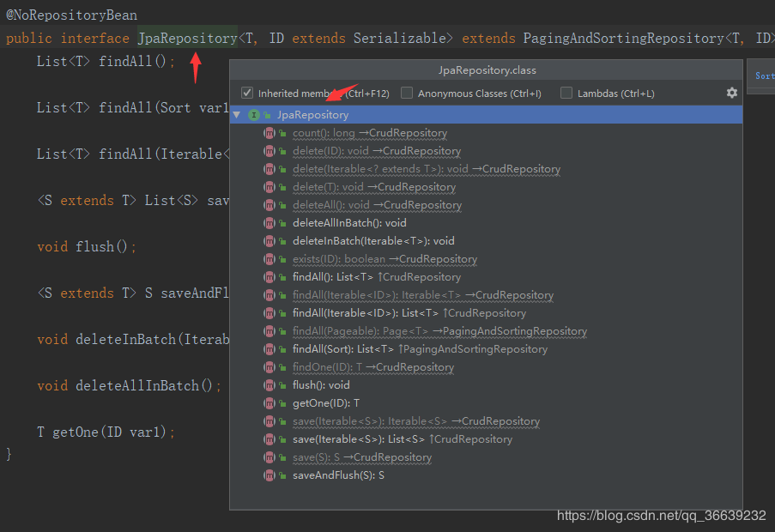775x532 pixels.
Task: Click method icon beside saveAndFlush(S): S
Action: point(269,475)
